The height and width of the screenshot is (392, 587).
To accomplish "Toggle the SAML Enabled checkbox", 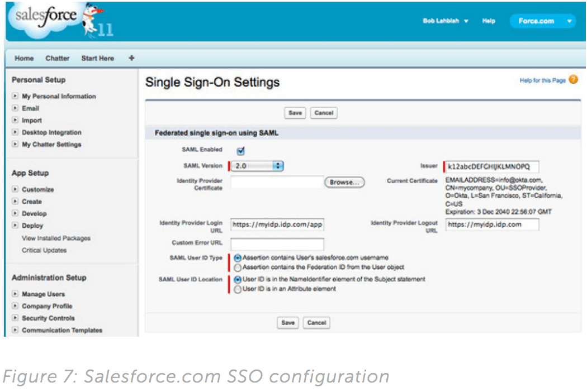I will coord(241,150).
